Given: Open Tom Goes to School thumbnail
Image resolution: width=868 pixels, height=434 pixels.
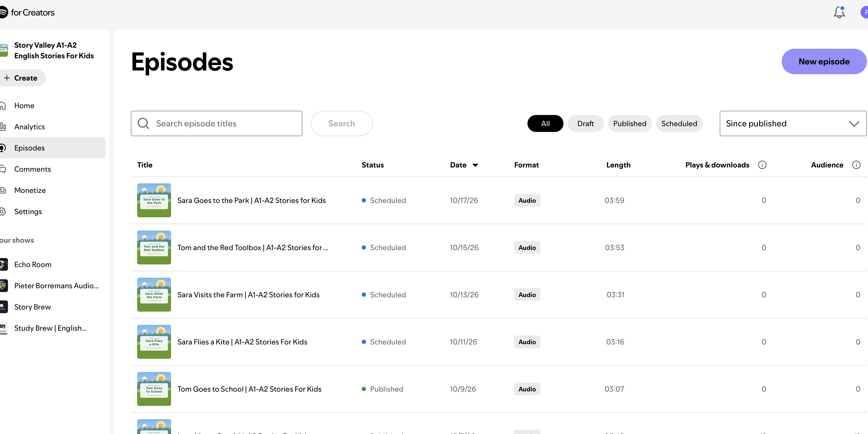Looking at the screenshot, I should pos(154,389).
